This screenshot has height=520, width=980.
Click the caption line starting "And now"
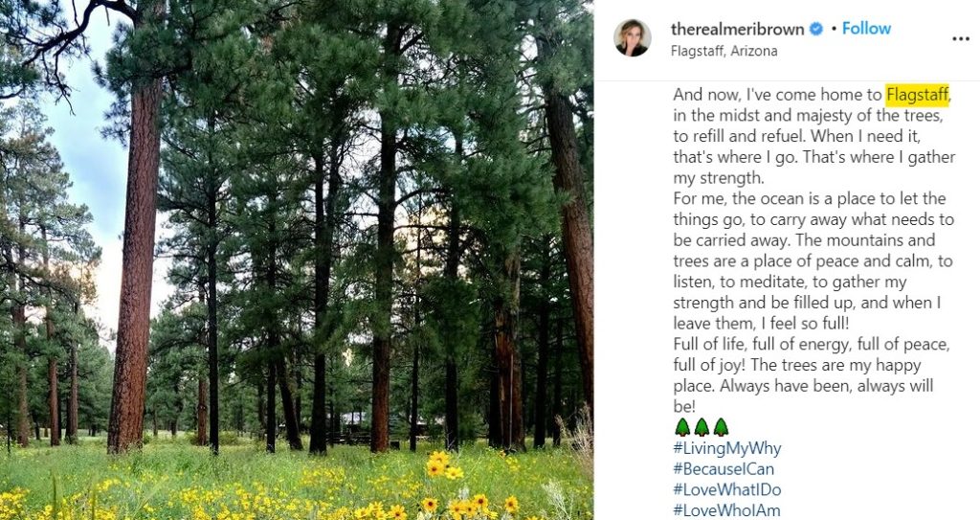[778, 95]
